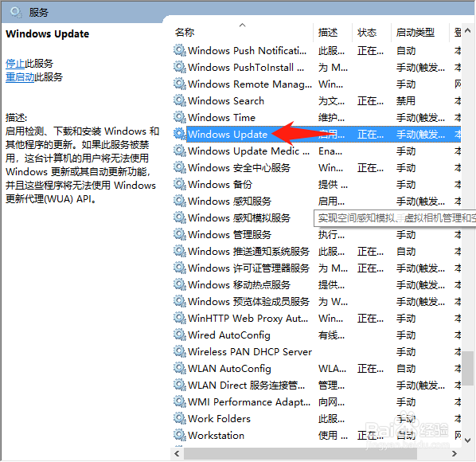
Task: Click gear icon of WLAN AutoConfig
Action: click(179, 368)
